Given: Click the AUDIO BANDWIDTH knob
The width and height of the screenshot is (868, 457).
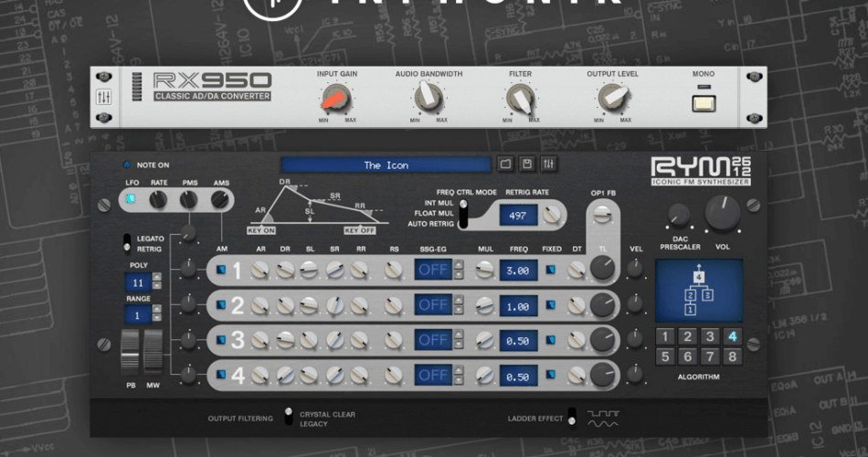Looking at the screenshot, I should (429, 98).
